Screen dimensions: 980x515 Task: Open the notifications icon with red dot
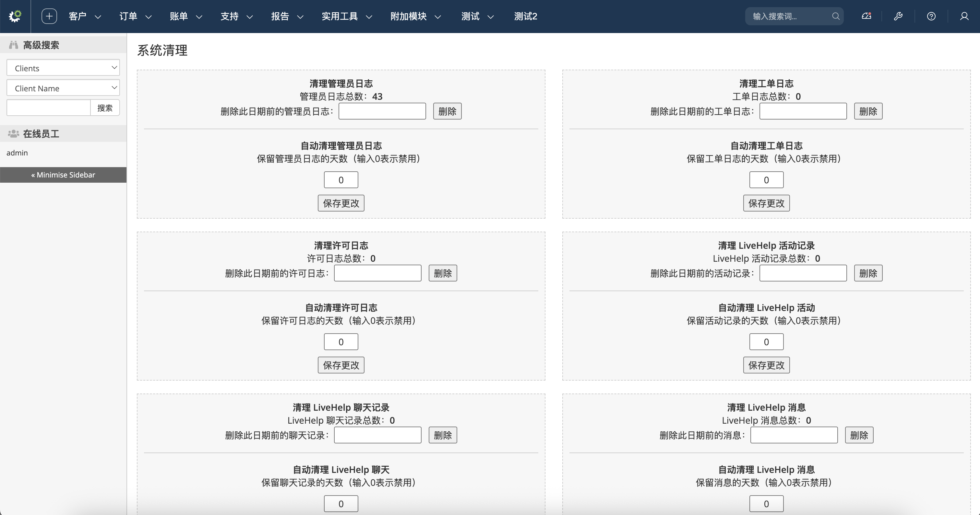point(866,16)
